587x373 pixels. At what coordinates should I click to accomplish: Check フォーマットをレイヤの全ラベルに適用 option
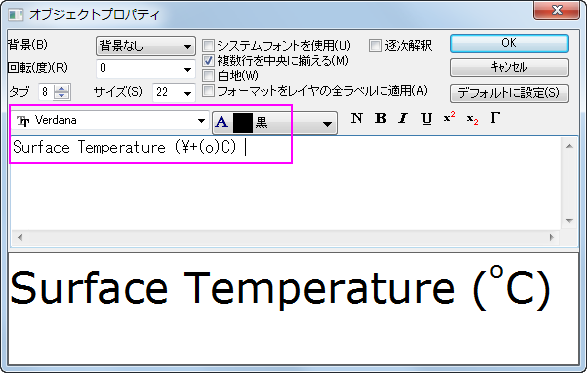pos(208,90)
